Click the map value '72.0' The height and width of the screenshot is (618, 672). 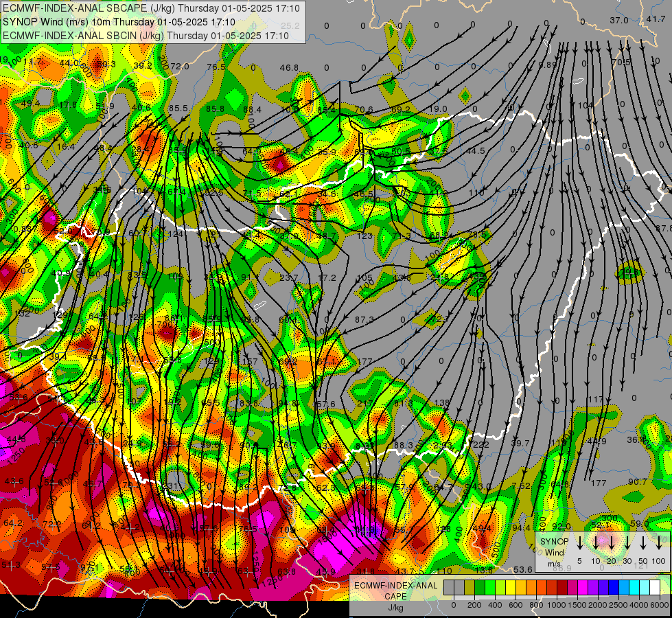180,66
